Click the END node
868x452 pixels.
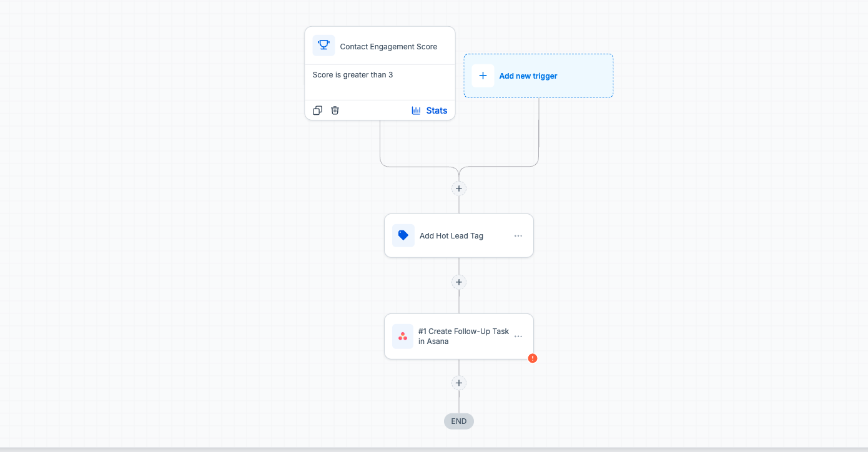pos(459,421)
